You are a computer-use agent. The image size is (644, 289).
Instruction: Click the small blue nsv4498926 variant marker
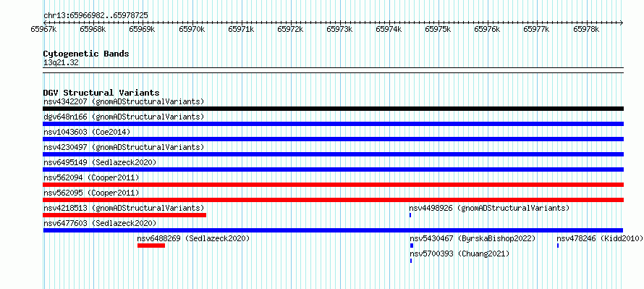tap(410, 215)
